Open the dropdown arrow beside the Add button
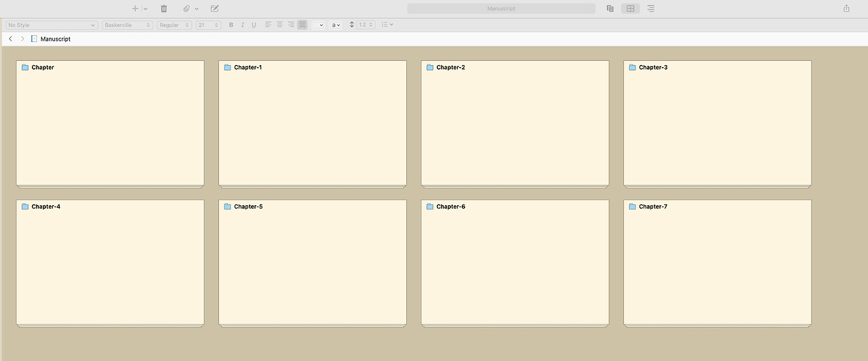 pyautogui.click(x=145, y=9)
